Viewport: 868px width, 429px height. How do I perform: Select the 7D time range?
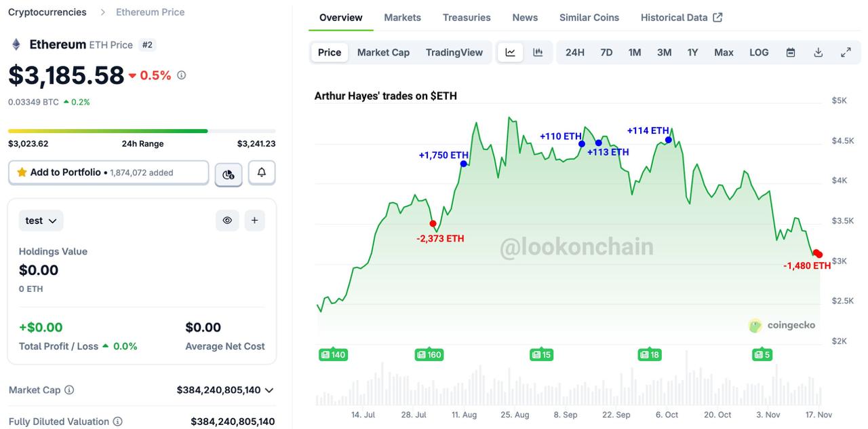point(606,52)
